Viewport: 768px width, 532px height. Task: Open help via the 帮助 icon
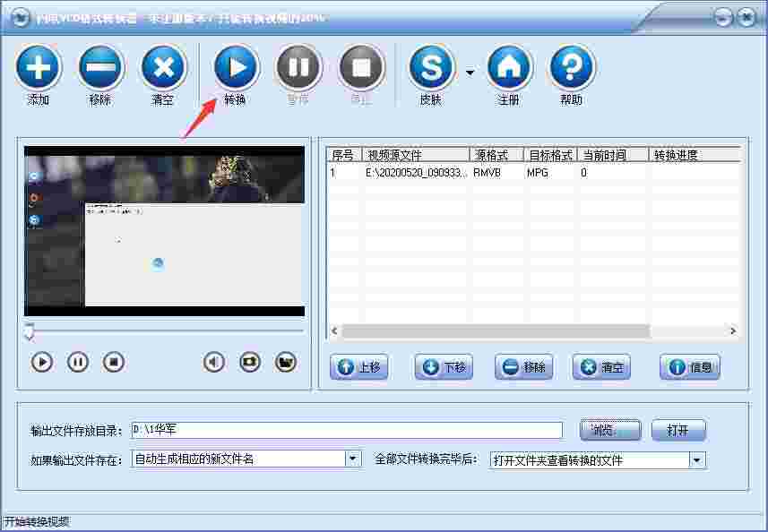coord(571,70)
